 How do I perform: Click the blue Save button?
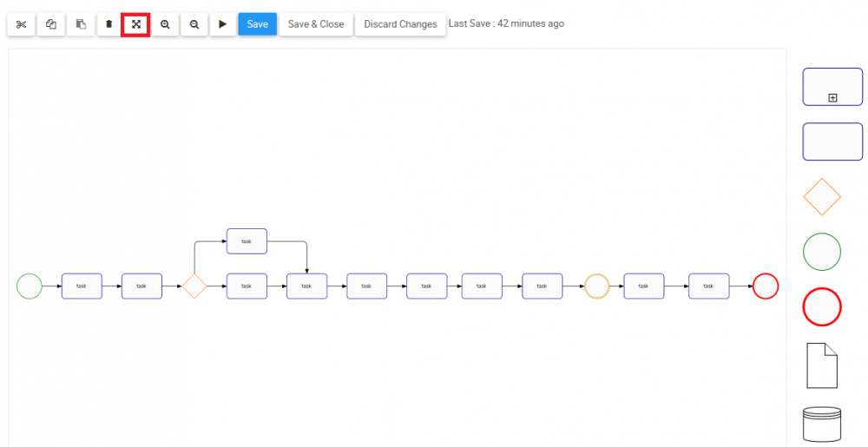(257, 24)
